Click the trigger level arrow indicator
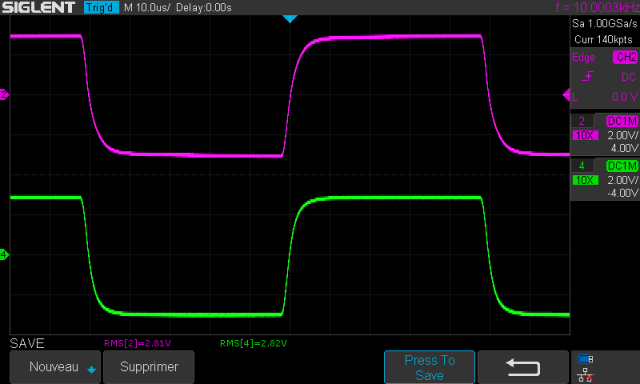This screenshot has height=384, width=640. click(x=566, y=95)
